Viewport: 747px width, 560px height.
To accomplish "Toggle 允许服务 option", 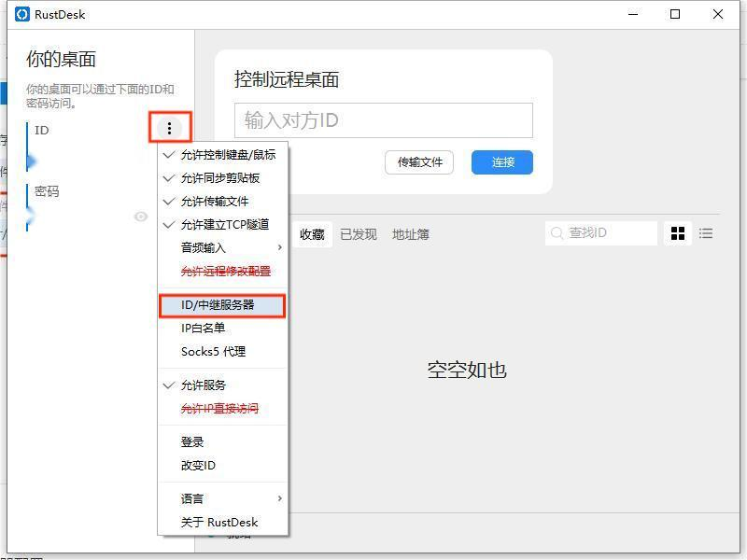I will (x=223, y=385).
